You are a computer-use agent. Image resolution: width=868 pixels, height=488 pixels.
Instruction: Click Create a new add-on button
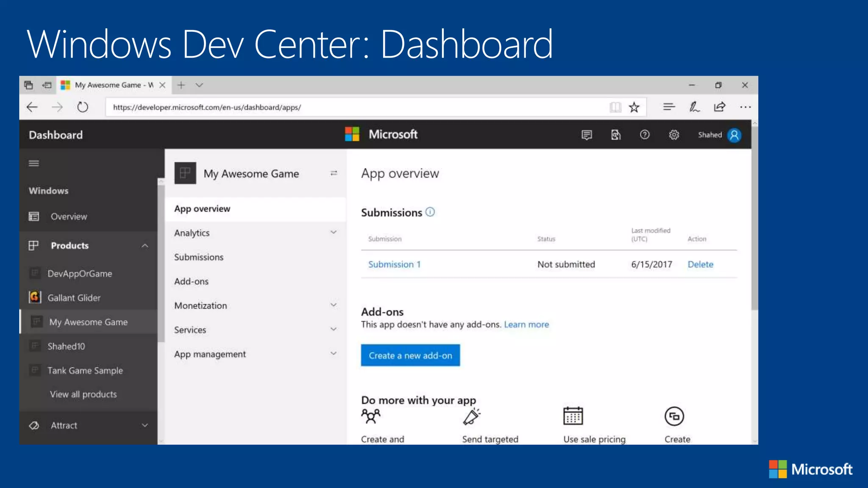click(410, 355)
